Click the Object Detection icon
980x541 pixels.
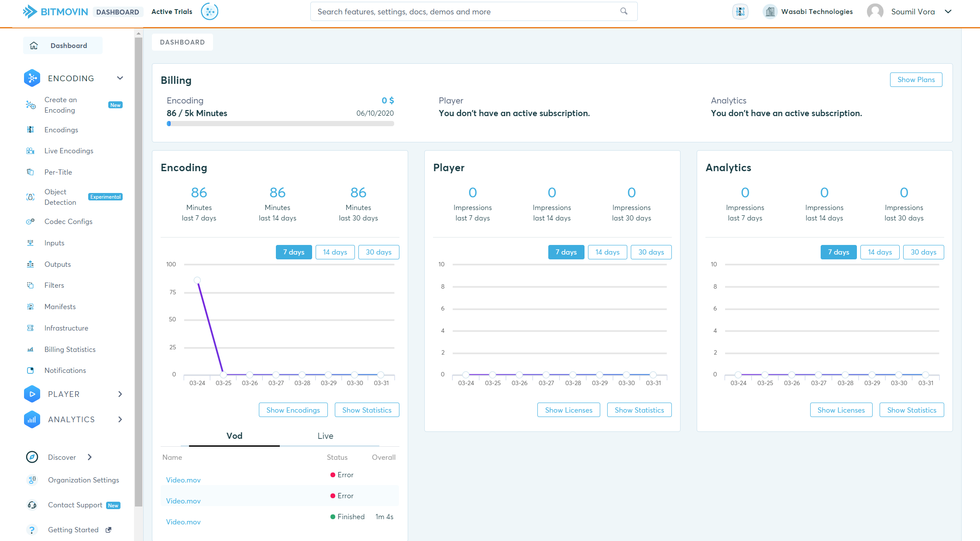(31, 197)
